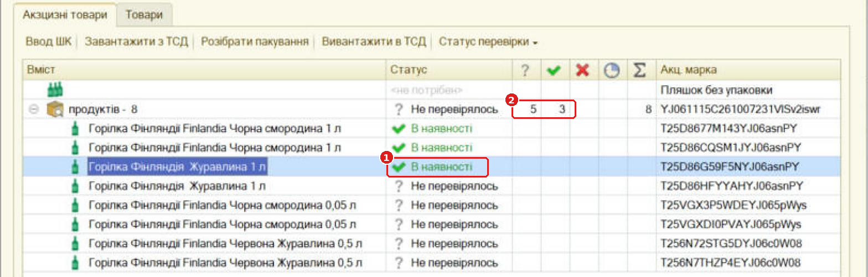
Task: Click bottle icon of row T25D86CQSM1JYJ06asnPY
Action: pos(76,148)
